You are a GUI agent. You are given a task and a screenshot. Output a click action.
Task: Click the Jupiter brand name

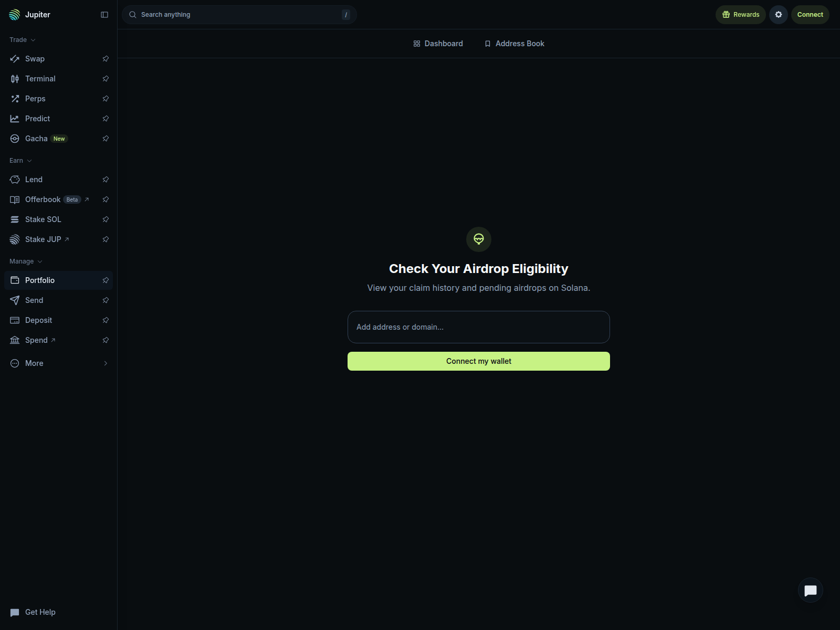point(38,15)
